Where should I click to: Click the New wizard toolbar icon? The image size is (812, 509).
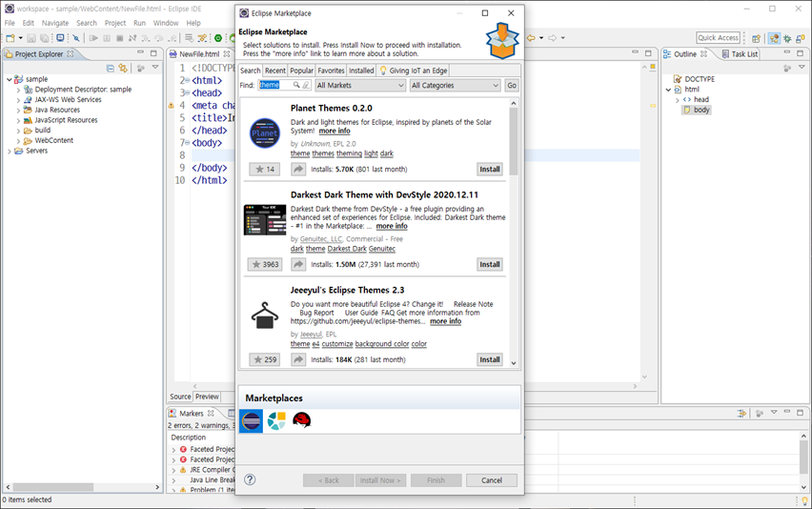(x=10, y=38)
